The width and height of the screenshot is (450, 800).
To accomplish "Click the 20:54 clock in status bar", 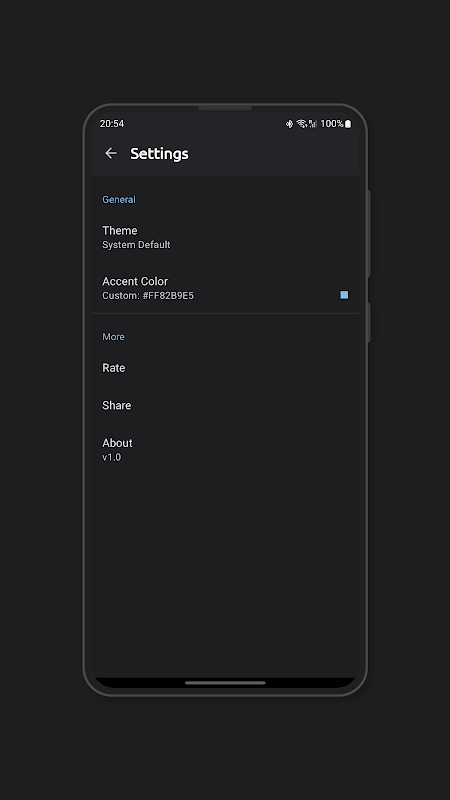I will (x=112, y=123).
